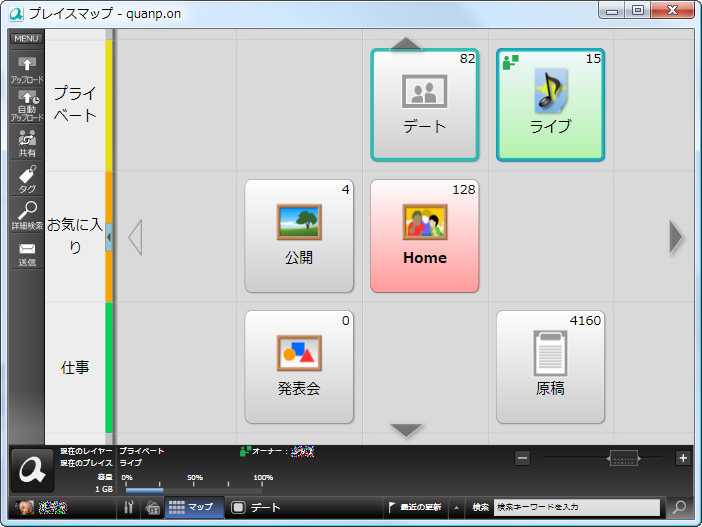Switch to the マップ map view
This screenshot has height=527, width=702.
tap(194, 507)
